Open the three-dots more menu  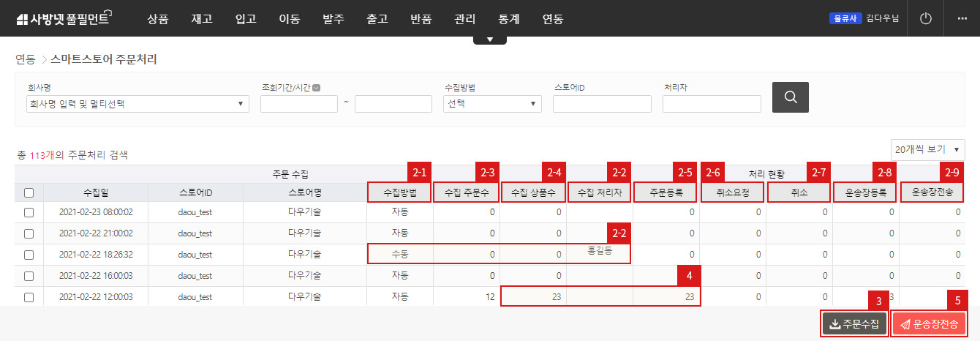pyautogui.click(x=962, y=19)
